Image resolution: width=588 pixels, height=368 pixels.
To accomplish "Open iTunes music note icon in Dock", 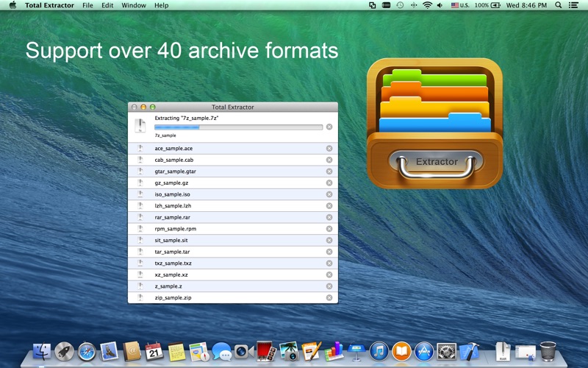I will coord(379,352).
